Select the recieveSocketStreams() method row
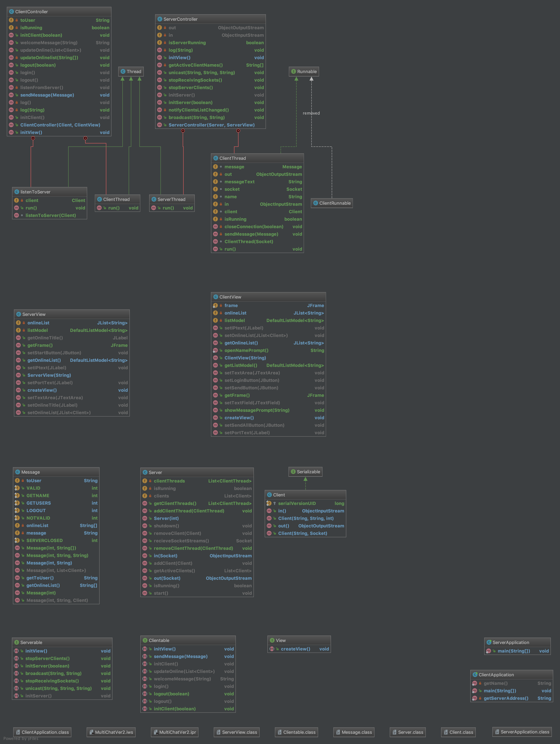 [x=197, y=541]
